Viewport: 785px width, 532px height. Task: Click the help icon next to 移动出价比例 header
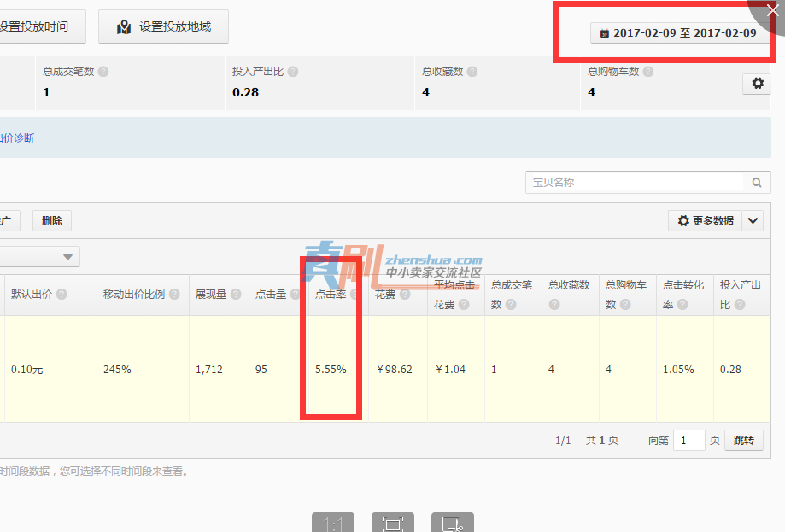tap(174, 295)
